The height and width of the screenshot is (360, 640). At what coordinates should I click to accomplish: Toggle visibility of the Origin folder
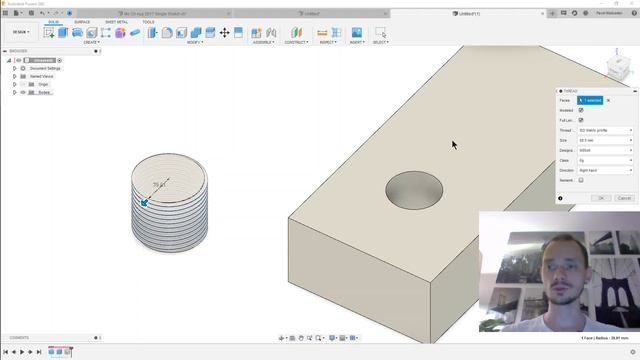[23, 84]
